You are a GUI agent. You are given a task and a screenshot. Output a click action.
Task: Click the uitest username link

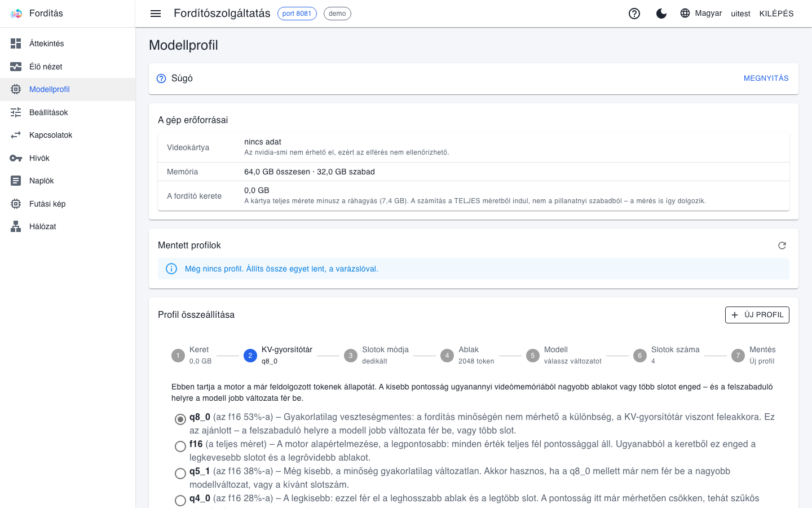tap(740, 14)
